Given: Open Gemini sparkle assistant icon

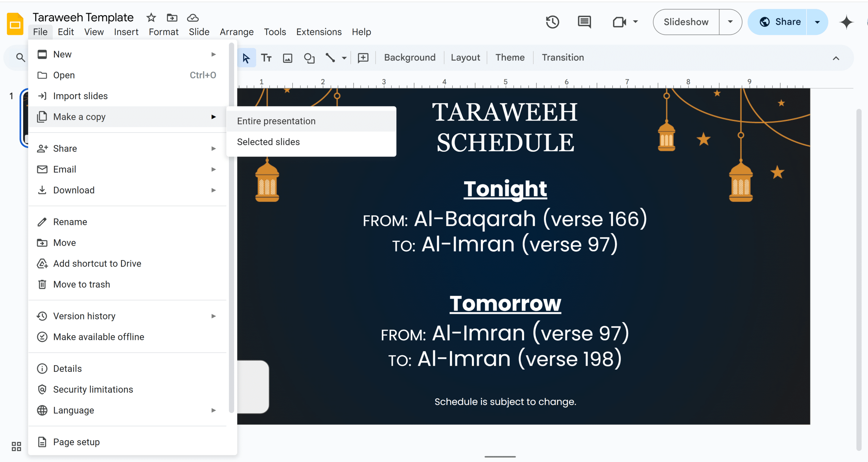Looking at the screenshot, I should pos(846,22).
